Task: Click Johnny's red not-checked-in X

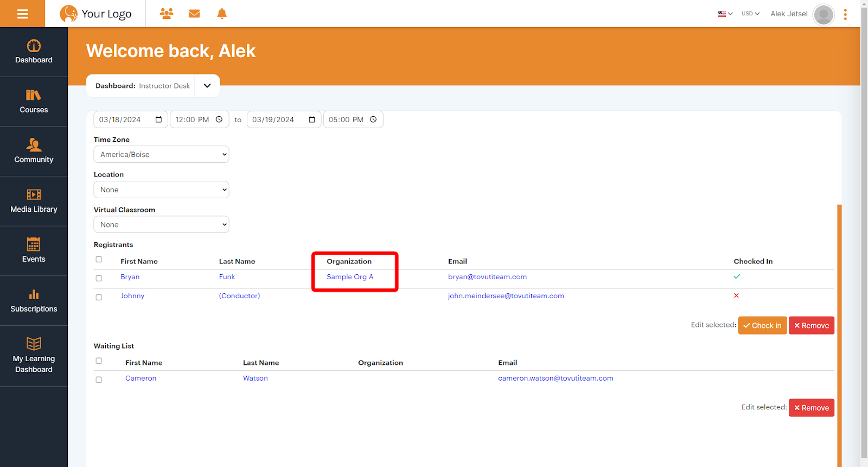Action: pyautogui.click(x=736, y=295)
